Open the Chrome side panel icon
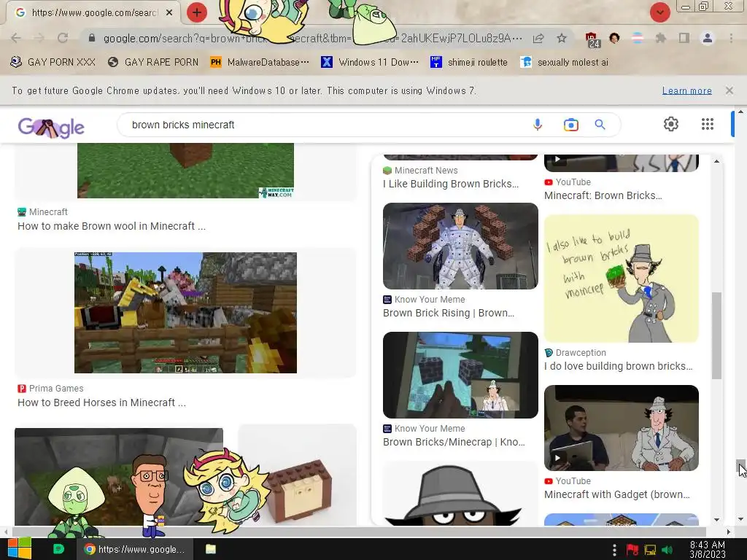The width and height of the screenshot is (747, 560). [x=684, y=38]
